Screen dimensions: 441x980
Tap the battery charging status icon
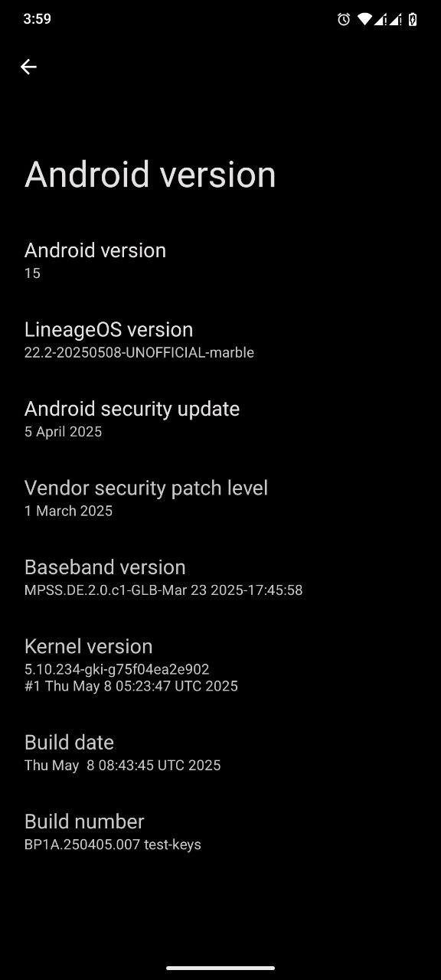click(x=413, y=19)
